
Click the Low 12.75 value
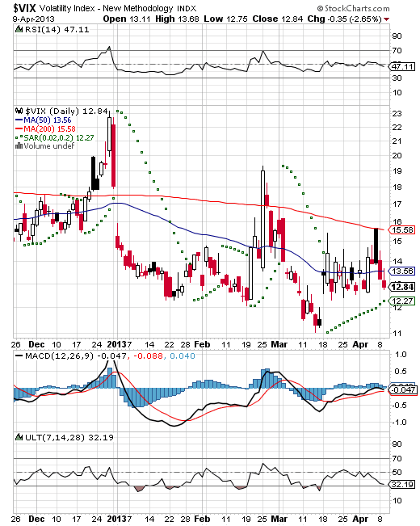(225, 19)
